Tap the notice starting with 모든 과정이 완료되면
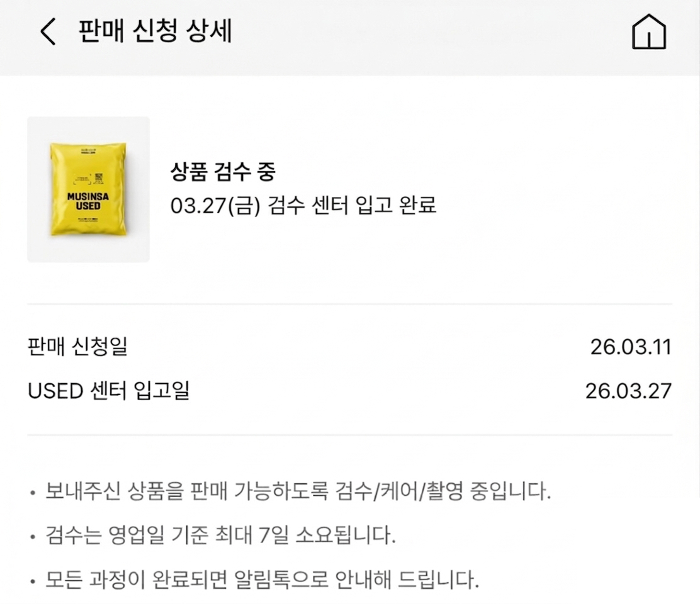Viewport: 700px width, 604px height. coord(258,577)
